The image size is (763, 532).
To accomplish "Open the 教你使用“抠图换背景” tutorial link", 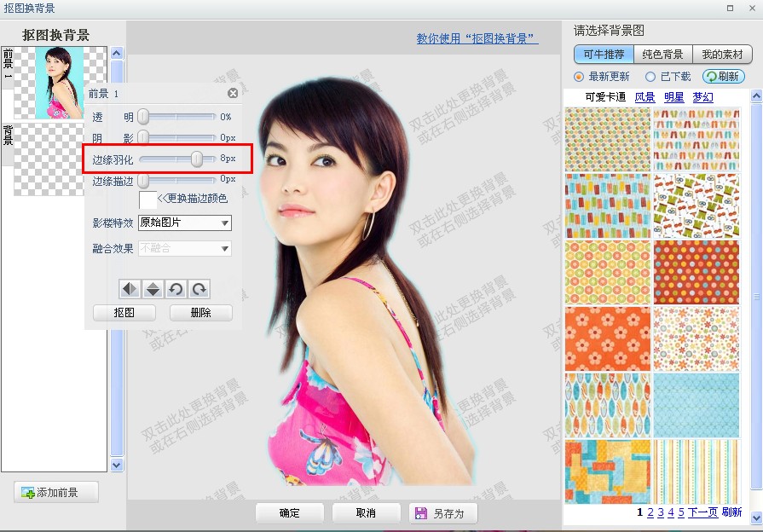I will (477, 38).
